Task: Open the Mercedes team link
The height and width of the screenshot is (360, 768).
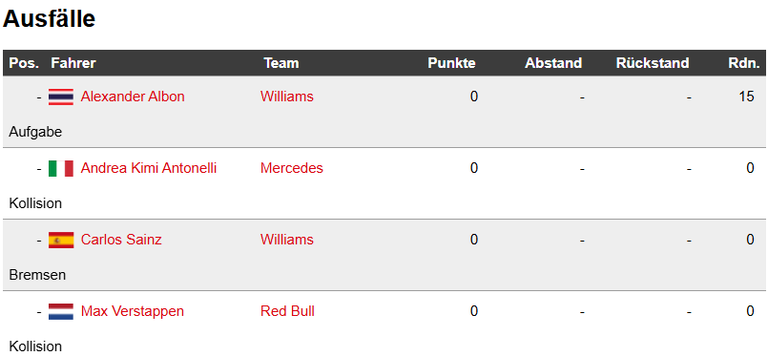Action: 291,168
